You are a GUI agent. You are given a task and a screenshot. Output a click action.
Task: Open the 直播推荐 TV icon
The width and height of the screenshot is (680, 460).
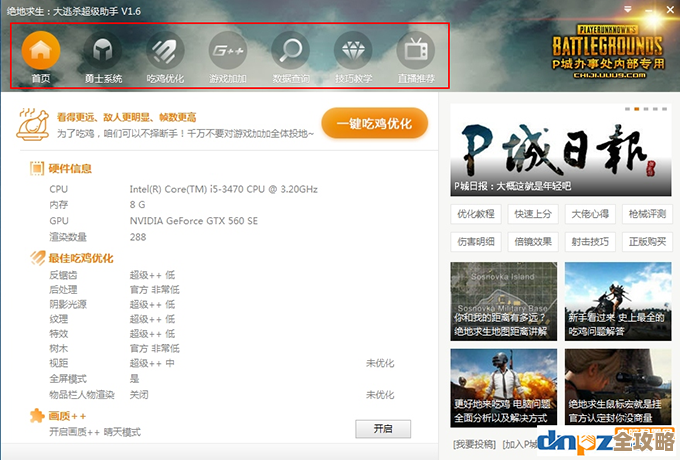pos(416,50)
